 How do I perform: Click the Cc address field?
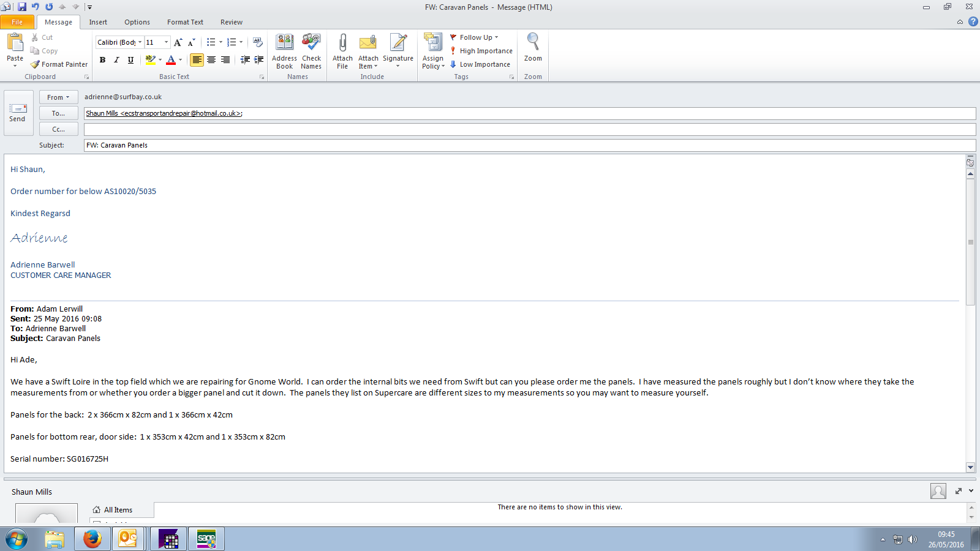530,129
